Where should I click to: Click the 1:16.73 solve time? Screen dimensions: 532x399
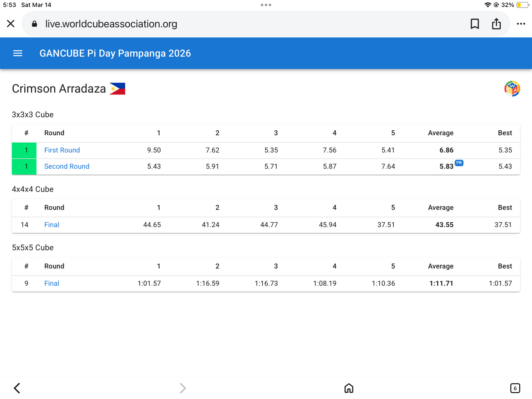[x=266, y=283]
